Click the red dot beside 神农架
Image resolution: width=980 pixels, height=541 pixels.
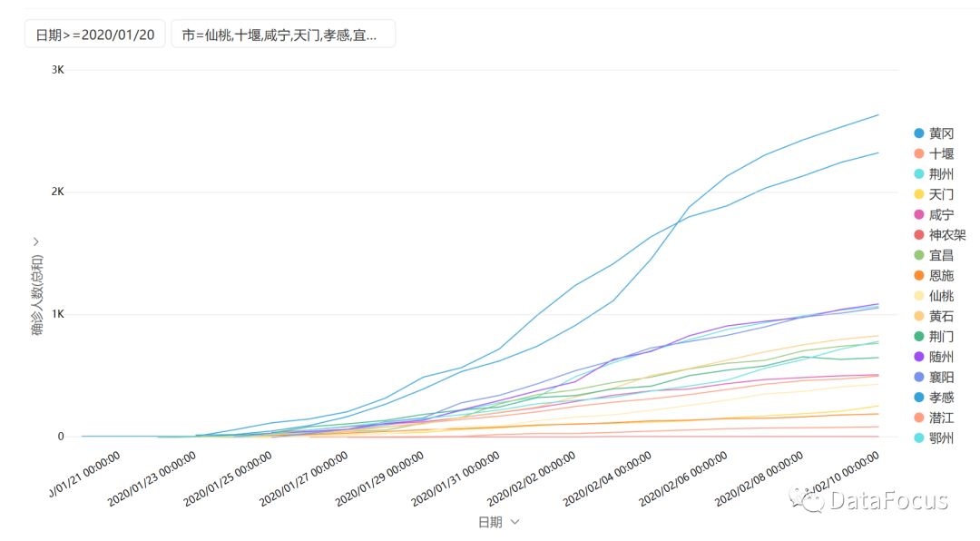point(919,235)
